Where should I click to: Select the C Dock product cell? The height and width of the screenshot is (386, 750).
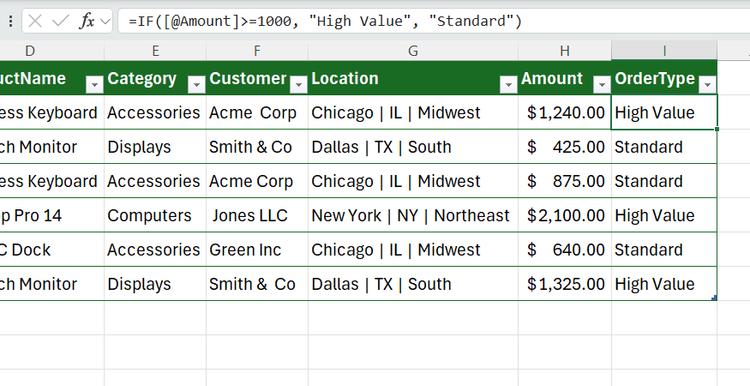[52, 250]
